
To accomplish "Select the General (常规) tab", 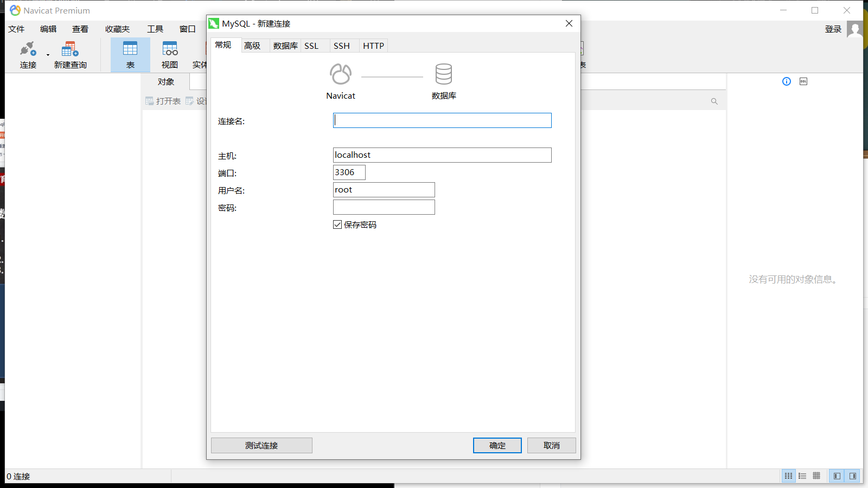I will click(x=224, y=45).
